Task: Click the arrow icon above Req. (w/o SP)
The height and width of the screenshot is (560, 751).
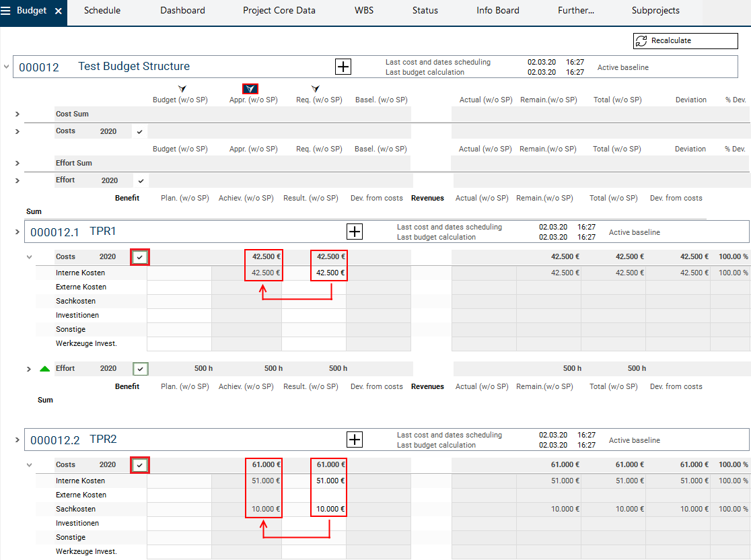Action: (x=315, y=89)
